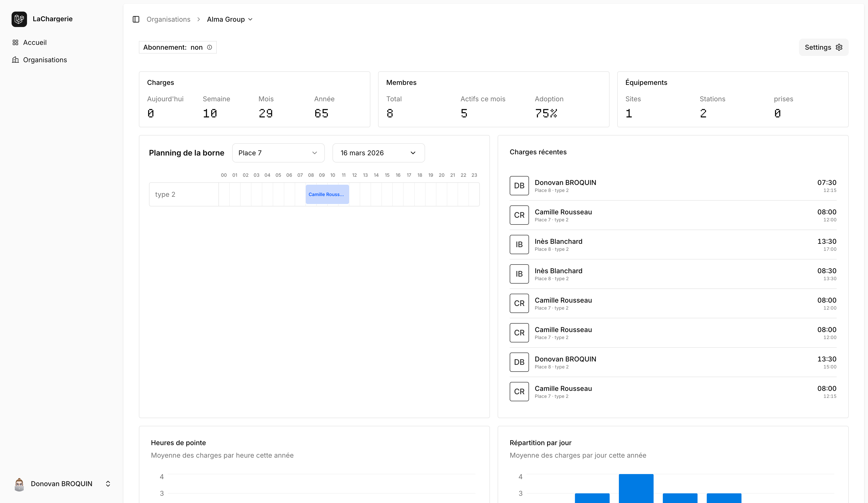
Task: Select the Accueil icon in the sidebar
Action: (x=16, y=42)
